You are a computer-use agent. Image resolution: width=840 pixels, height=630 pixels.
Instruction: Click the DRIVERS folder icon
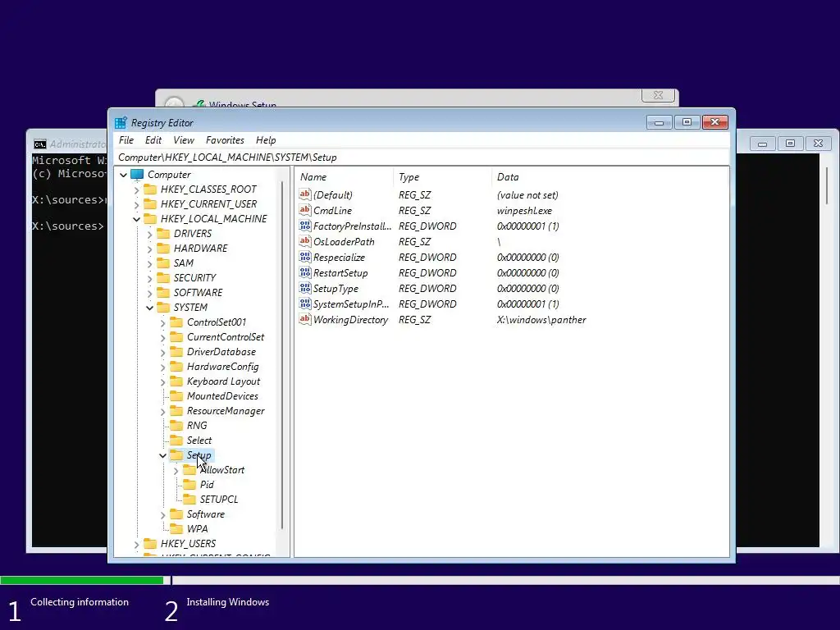point(163,234)
